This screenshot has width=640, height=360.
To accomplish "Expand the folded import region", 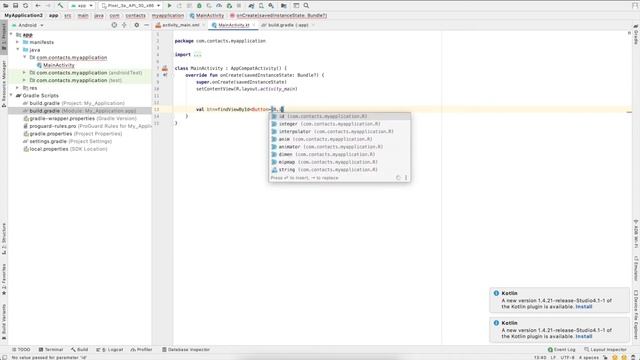I will [198, 55].
